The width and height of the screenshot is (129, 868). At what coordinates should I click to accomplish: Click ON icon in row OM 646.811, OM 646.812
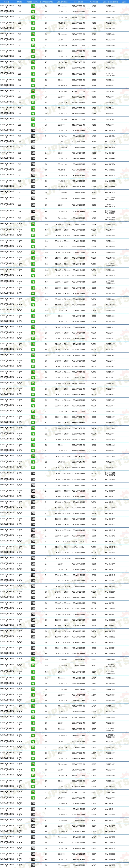click(x=33, y=474)
